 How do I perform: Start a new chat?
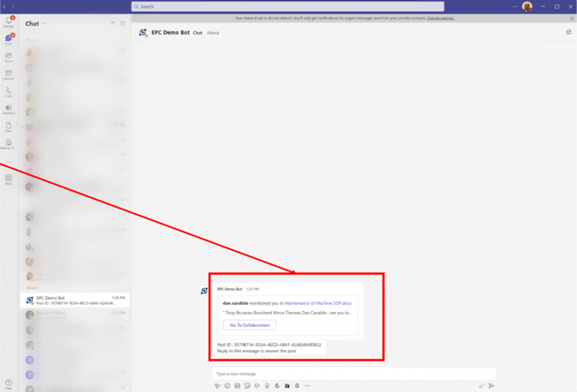pyautogui.click(x=123, y=23)
